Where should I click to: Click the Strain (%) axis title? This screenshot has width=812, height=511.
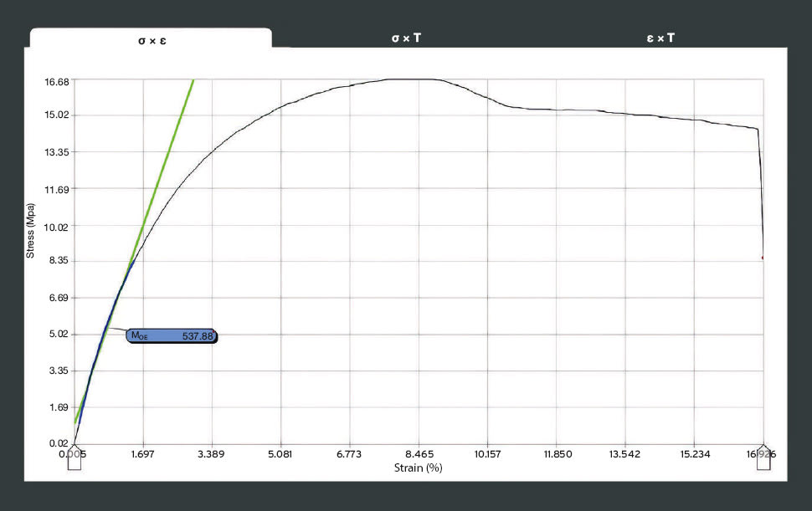tap(418, 468)
